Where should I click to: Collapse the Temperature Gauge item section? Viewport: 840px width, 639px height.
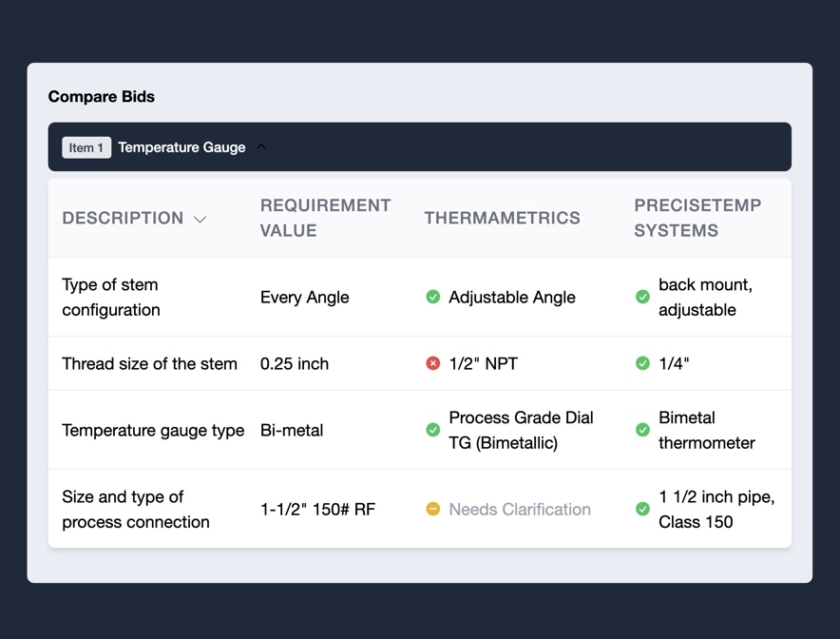coord(261,146)
